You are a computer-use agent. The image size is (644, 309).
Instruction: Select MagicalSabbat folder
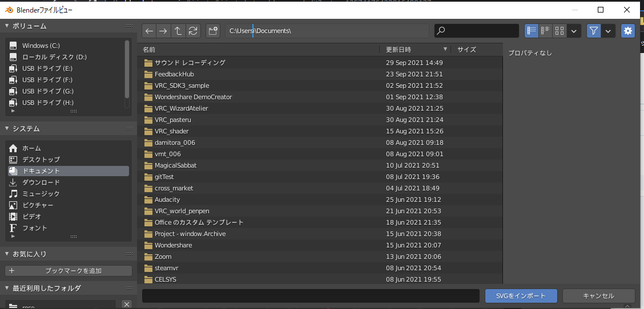(320, 165)
